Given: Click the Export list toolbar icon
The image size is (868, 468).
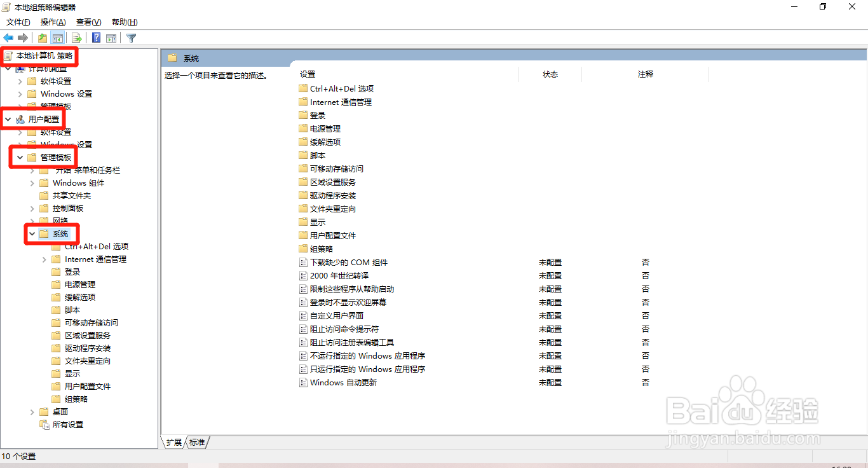Looking at the screenshot, I should tap(77, 38).
